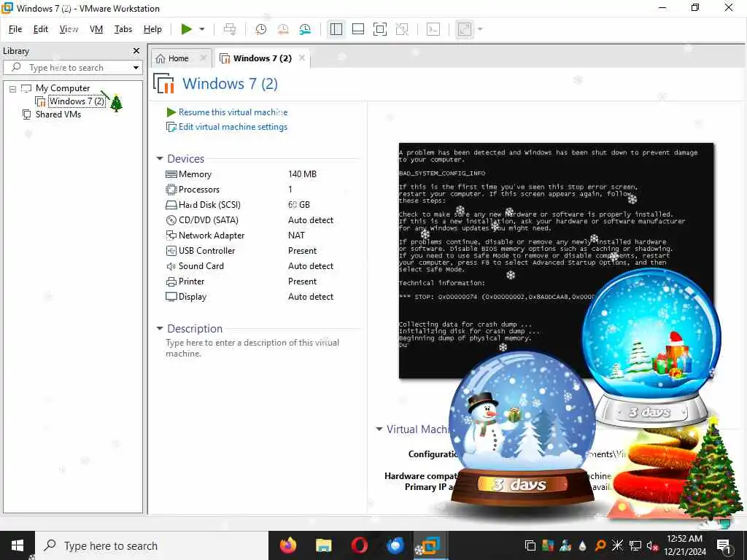Toggle the thumbnail bar view icon
Image resolution: width=747 pixels, height=560 pixels.
click(357, 29)
